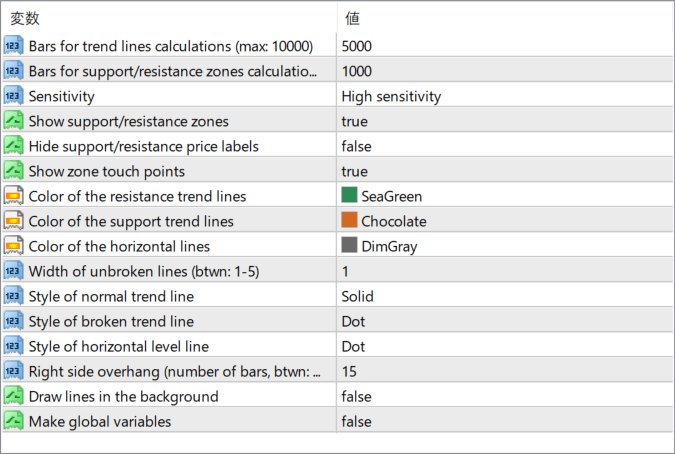Click the boolean icon beside Make global variables

[x=14, y=421]
